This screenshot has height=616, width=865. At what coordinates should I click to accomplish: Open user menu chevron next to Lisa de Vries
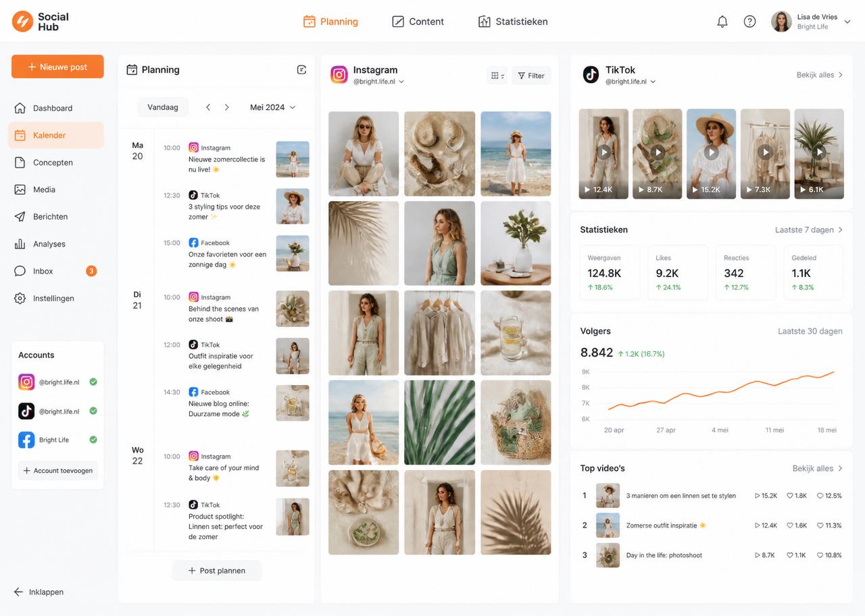click(847, 22)
